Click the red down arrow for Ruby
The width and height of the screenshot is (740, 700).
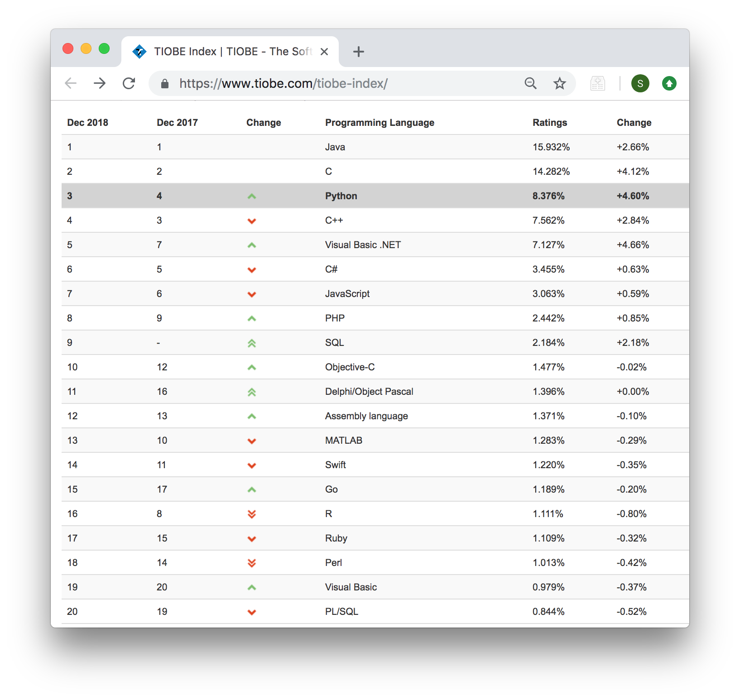pyautogui.click(x=252, y=539)
